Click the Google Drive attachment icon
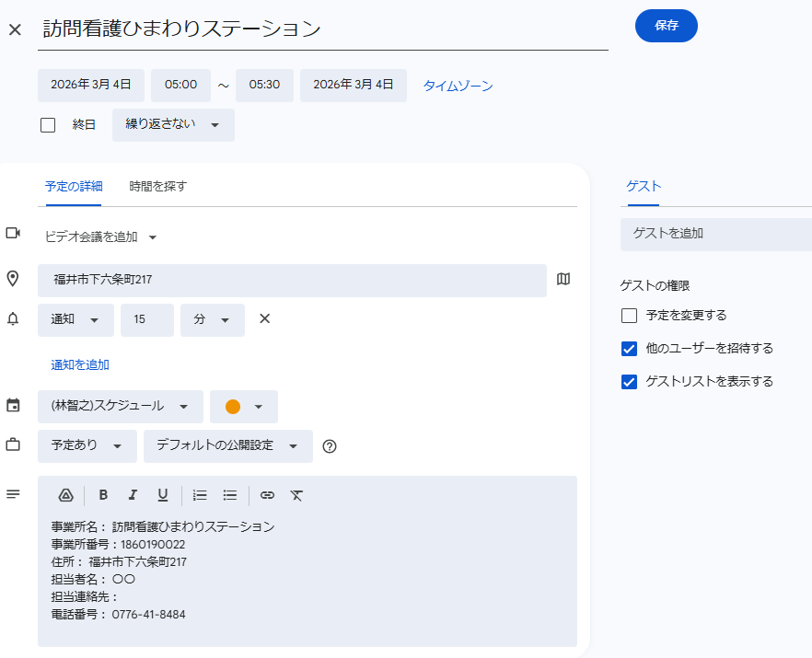The height and width of the screenshot is (658, 812). (65, 495)
